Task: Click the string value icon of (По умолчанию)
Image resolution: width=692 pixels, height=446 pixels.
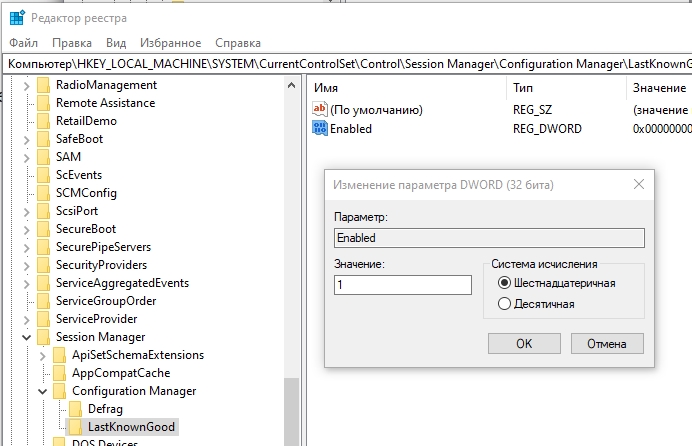Action: point(320,109)
